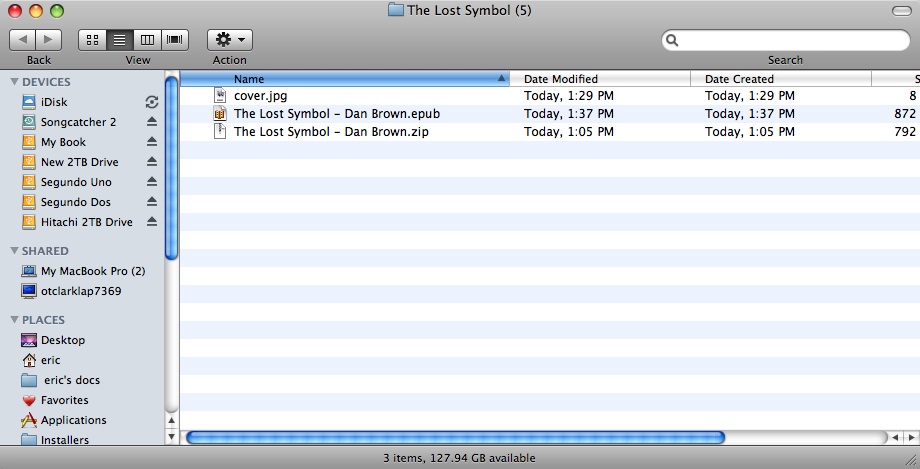Click the sidebar scroll down arrow
920x469 pixels.
pos(171,436)
